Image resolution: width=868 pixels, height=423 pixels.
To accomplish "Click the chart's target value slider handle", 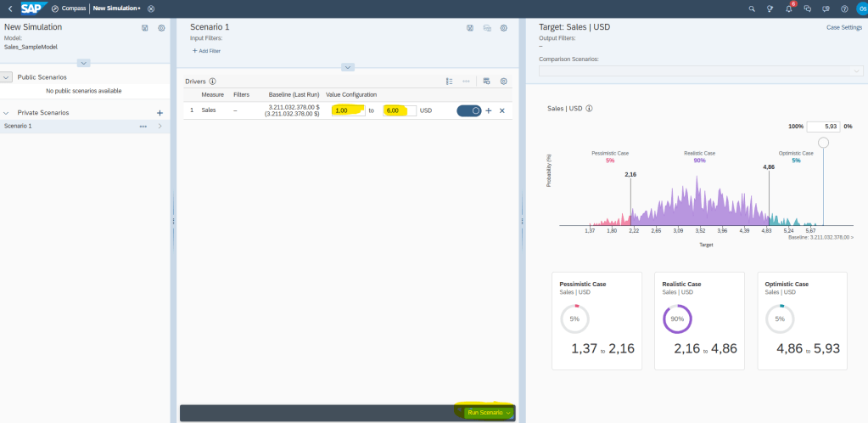I will pos(823,144).
